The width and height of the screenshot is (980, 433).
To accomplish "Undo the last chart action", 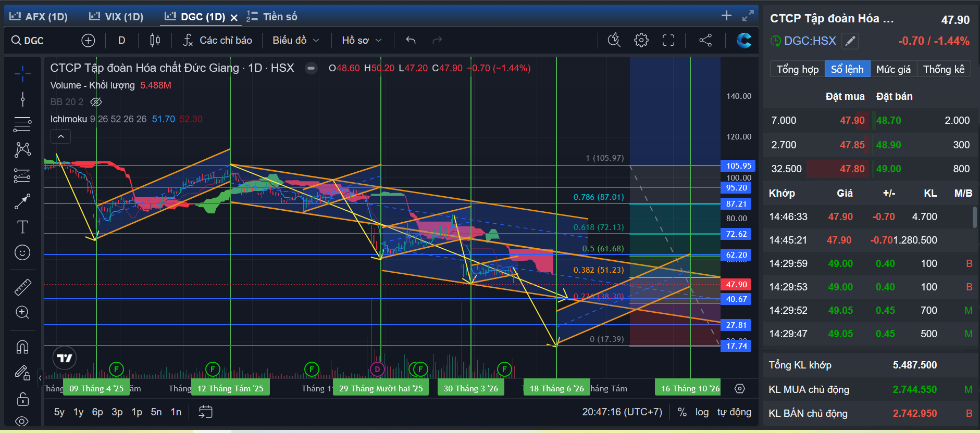I will (411, 41).
